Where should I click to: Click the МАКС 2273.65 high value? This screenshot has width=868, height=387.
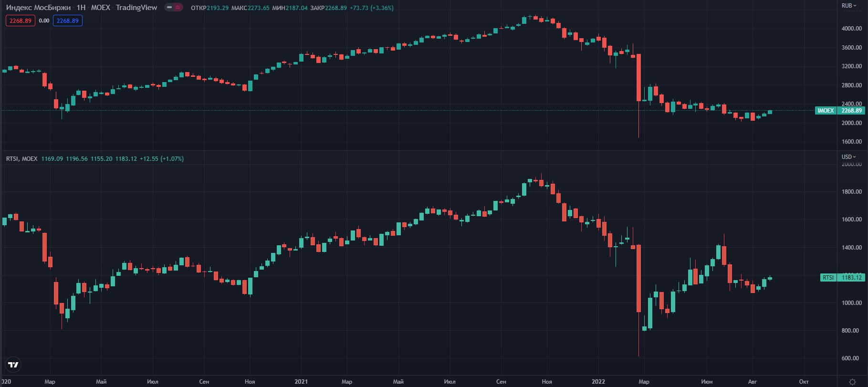click(250, 8)
